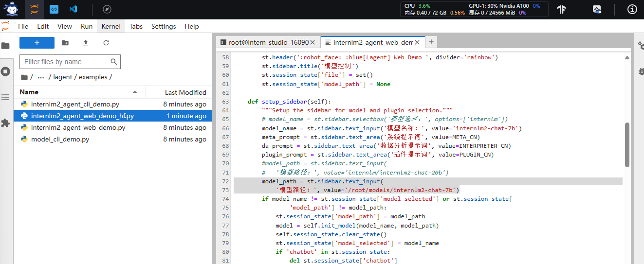
Task: Open the running terminals and kernels sidebar icon
Action: coord(6,71)
